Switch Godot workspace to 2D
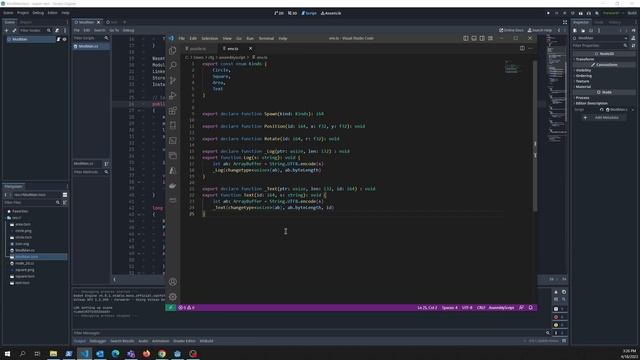The height and width of the screenshot is (360, 640). pyautogui.click(x=279, y=13)
